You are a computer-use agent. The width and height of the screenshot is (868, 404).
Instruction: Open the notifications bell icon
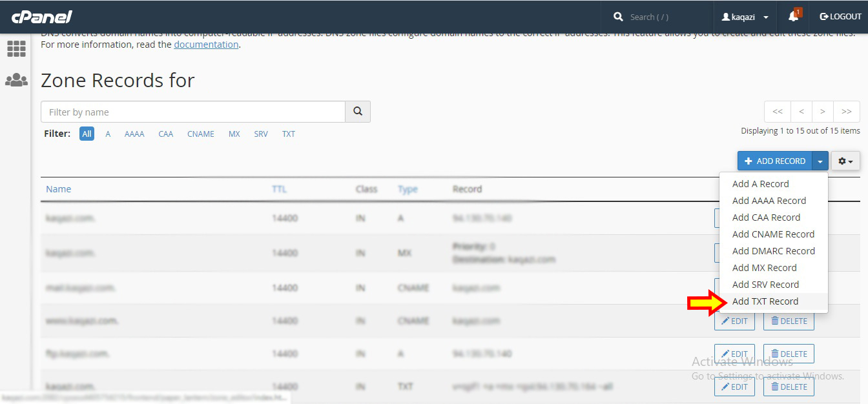[793, 17]
